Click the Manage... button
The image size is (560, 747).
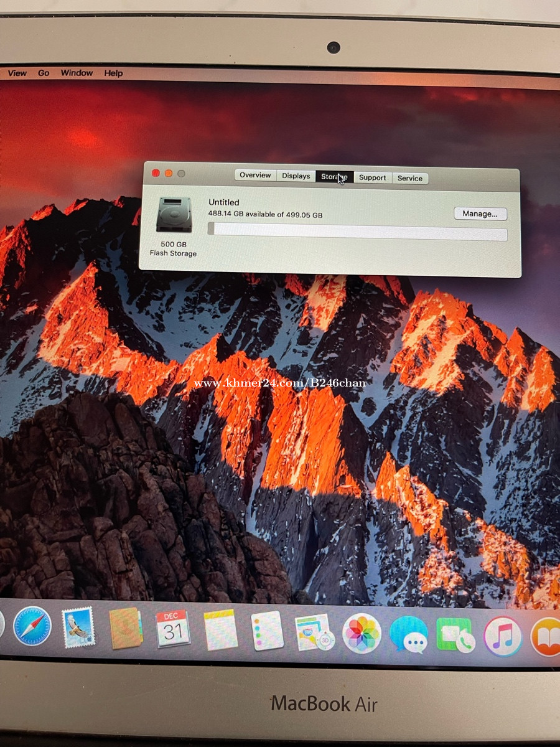coord(480,214)
